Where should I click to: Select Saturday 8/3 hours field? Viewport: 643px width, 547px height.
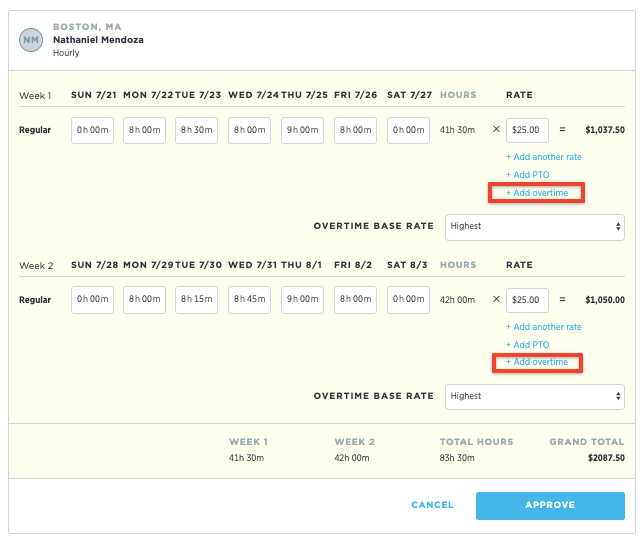408,300
